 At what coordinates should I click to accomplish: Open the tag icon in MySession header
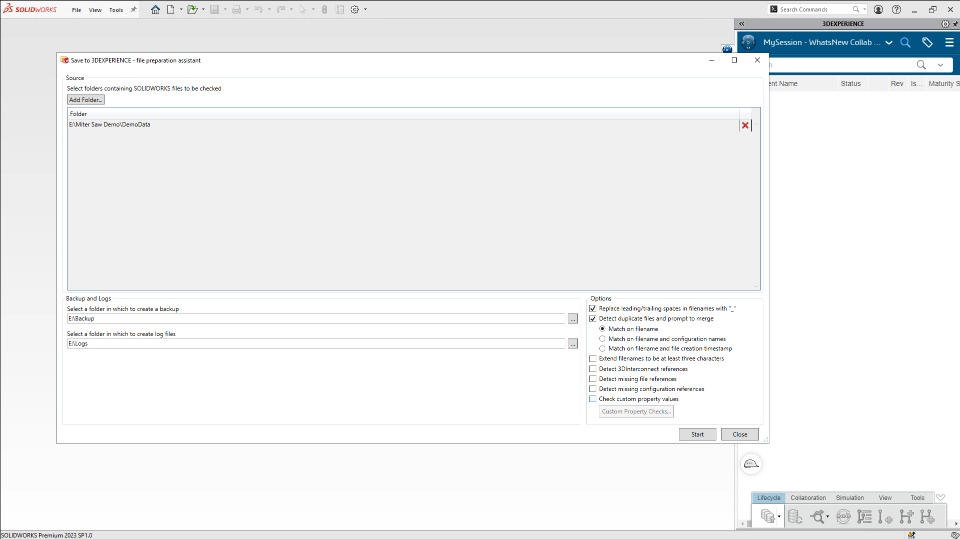(x=927, y=42)
